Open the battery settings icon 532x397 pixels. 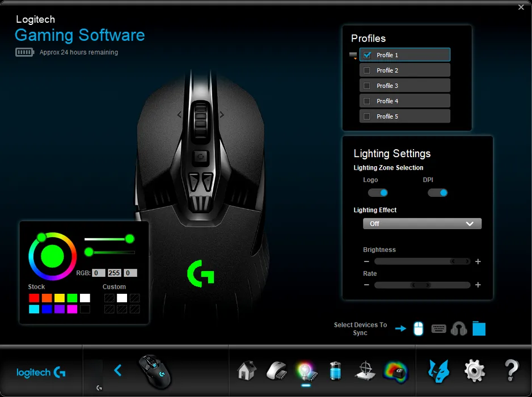(335, 371)
